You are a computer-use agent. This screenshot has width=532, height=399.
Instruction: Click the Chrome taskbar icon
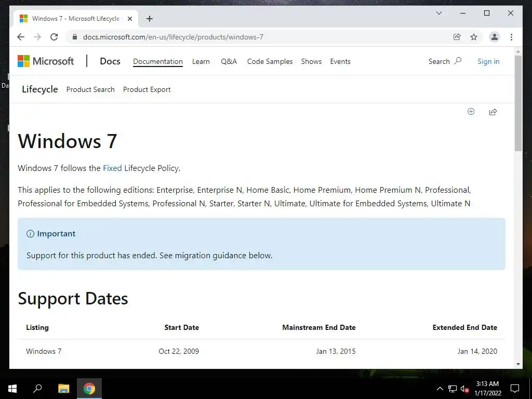coord(89,389)
